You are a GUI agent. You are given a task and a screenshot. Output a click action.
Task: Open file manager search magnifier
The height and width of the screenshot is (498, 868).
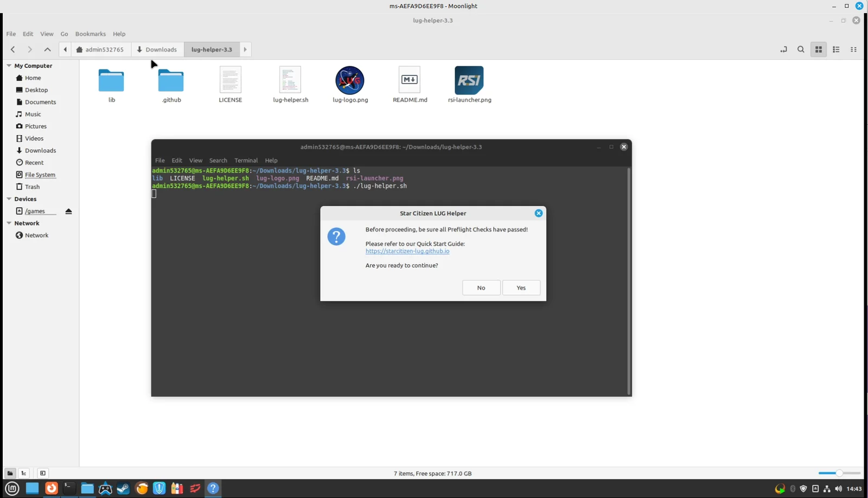[x=801, y=49]
